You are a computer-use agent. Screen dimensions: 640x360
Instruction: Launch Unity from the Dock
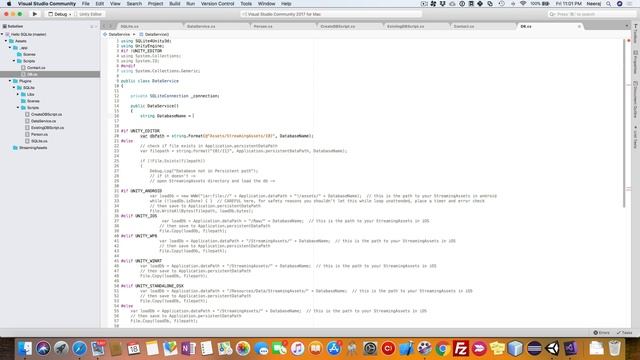tap(552, 349)
